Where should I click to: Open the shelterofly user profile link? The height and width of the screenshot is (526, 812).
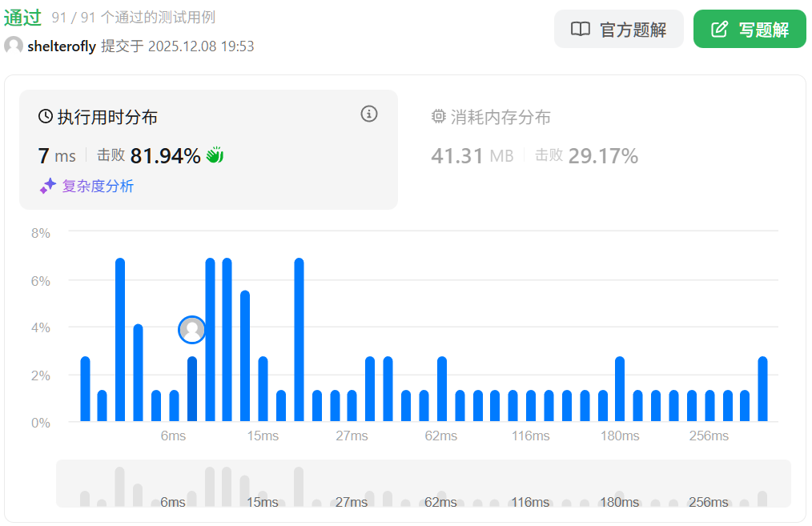61,46
